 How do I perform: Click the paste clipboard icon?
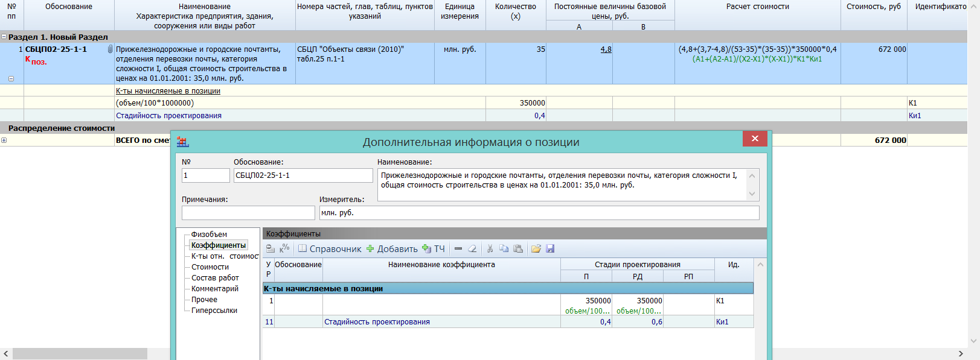(x=518, y=249)
